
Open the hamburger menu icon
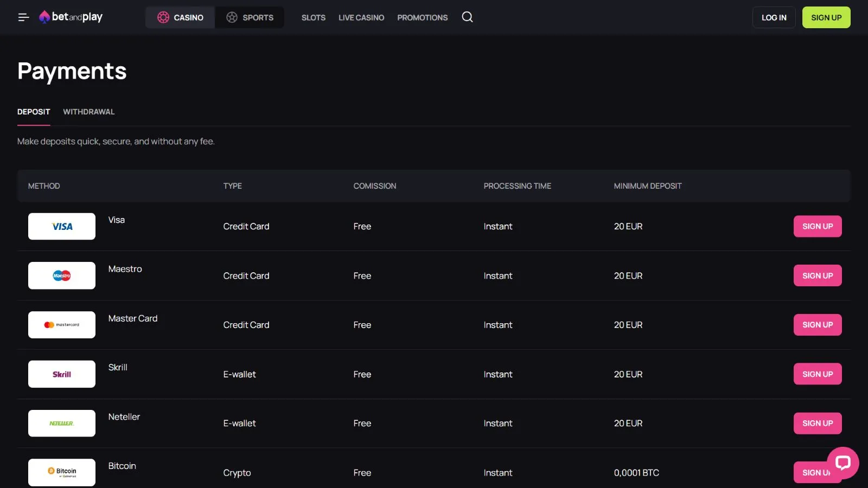[23, 17]
